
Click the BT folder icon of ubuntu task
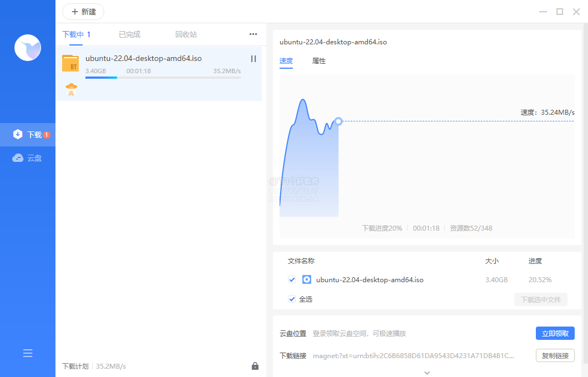point(70,63)
